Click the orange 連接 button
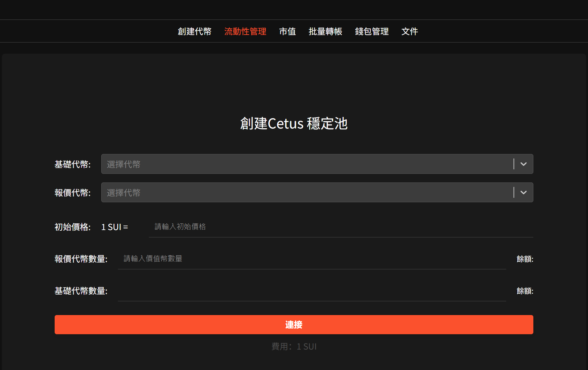Screen dimensions: 588x370 (x=294, y=325)
